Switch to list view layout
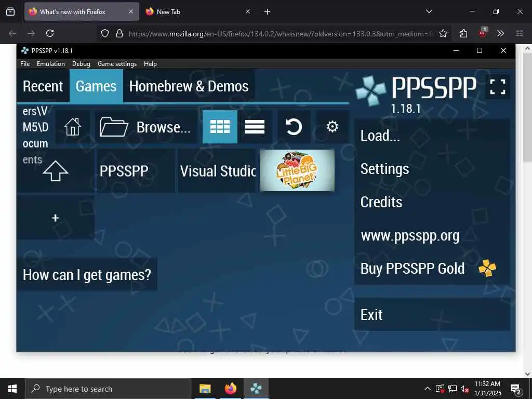532x399 pixels. [x=255, y=127]
